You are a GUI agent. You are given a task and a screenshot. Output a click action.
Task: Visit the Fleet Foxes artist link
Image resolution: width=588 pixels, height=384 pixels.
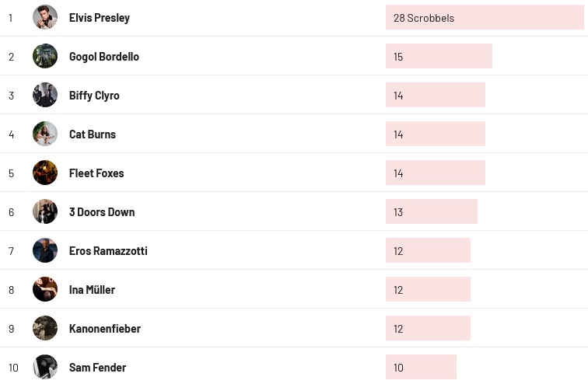click(96, 173)
